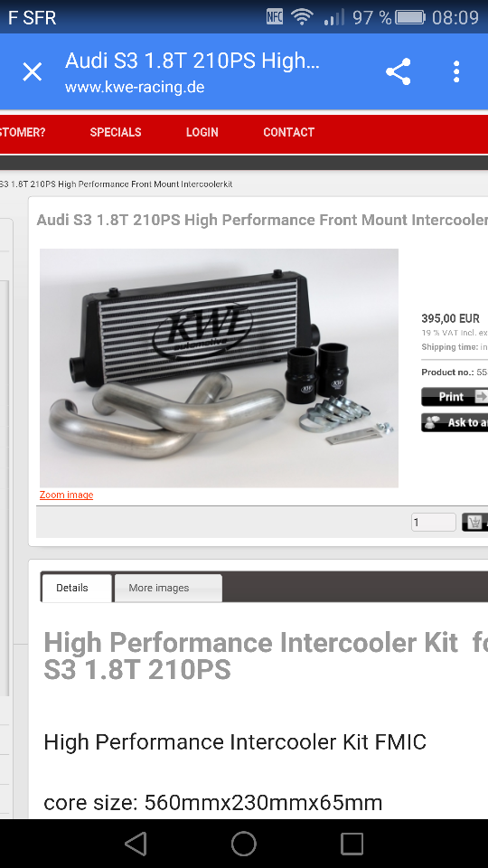
Task: Tap the Android home circle icon
Action: coord(244,844)
